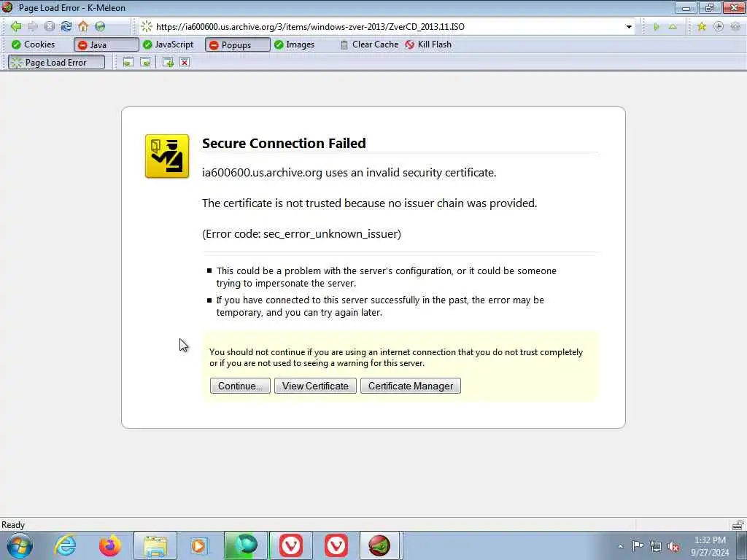Click the bullet about trying again later
747x560 pixels.
pyautogui.click(x=380, y=306)
